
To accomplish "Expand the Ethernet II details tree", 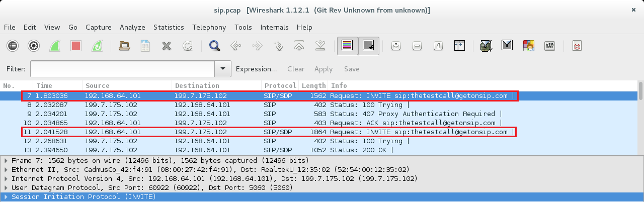I will [x=6, y=170].
